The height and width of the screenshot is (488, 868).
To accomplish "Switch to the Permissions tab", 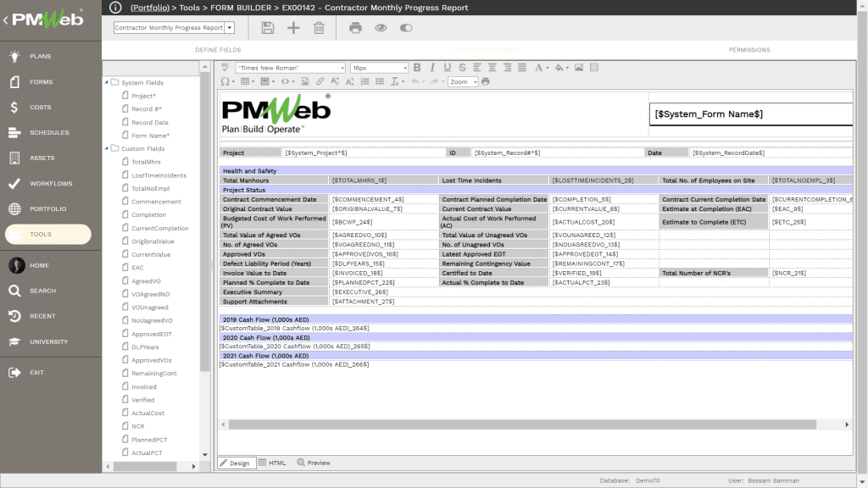I will click(749, 50).
